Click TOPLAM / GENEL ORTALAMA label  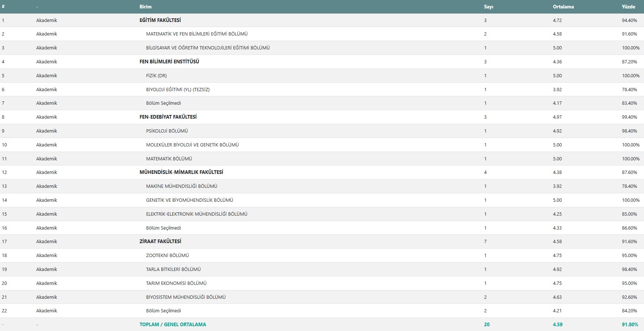click(x=173, y=324)
